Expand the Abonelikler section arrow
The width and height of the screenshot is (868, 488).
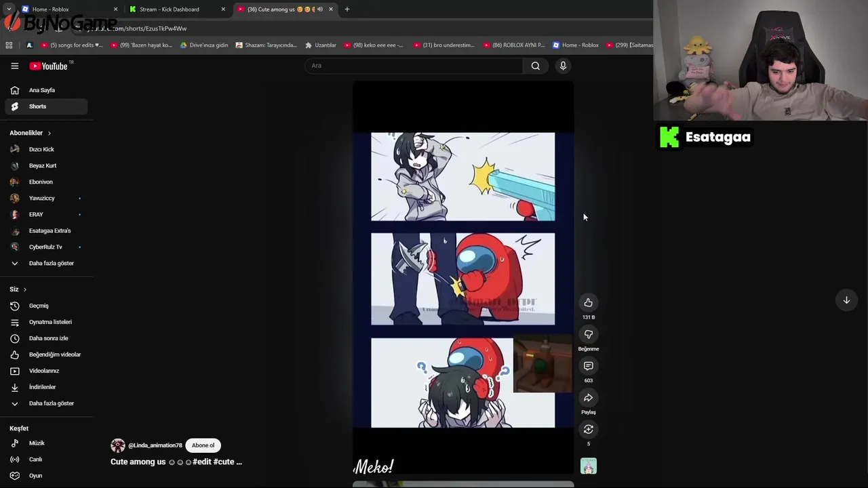point(49,133)
